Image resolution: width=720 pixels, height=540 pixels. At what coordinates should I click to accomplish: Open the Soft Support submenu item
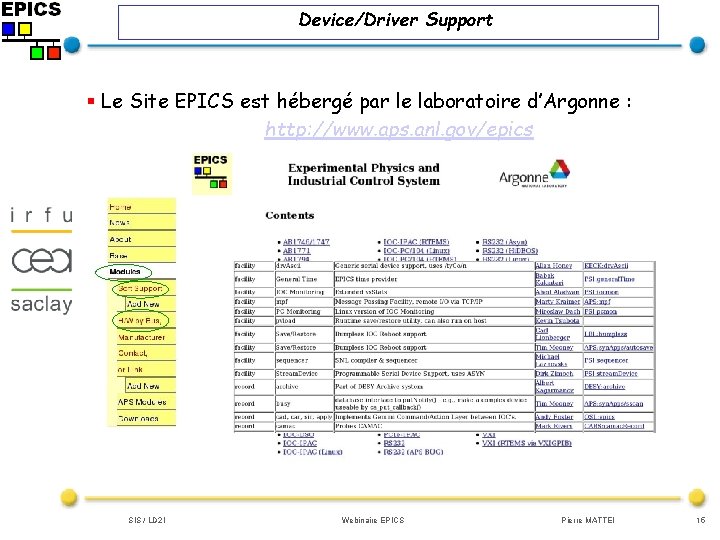pos(141,288)
